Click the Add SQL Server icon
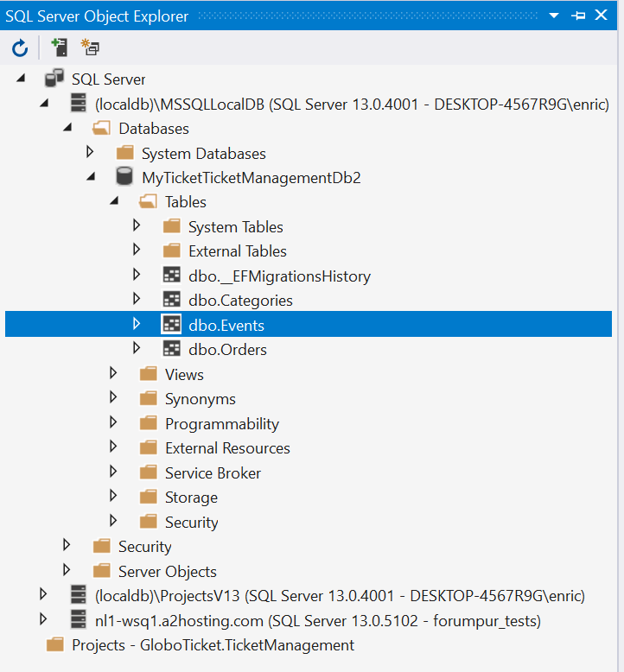This screenshot has width=624, height=672. (59, 48)
